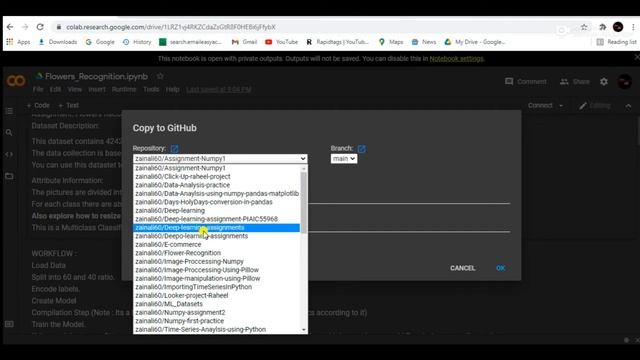Viewport: 640px width, 360px height.
Task: Open the Maps bookmark
Action: tap(391, 42)
